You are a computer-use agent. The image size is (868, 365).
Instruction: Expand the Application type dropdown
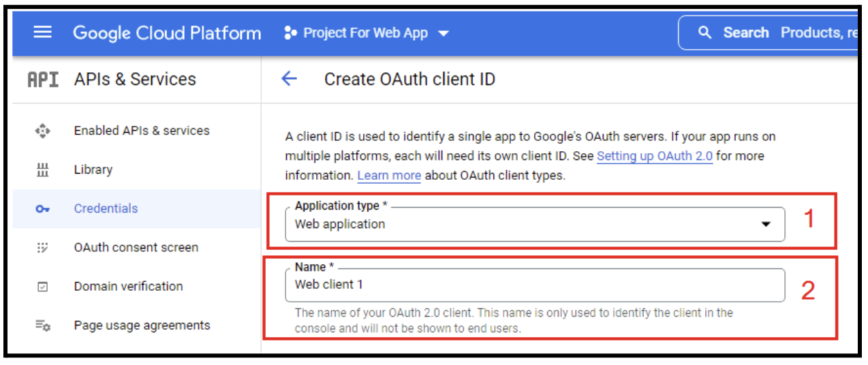[x=535, y=224]
